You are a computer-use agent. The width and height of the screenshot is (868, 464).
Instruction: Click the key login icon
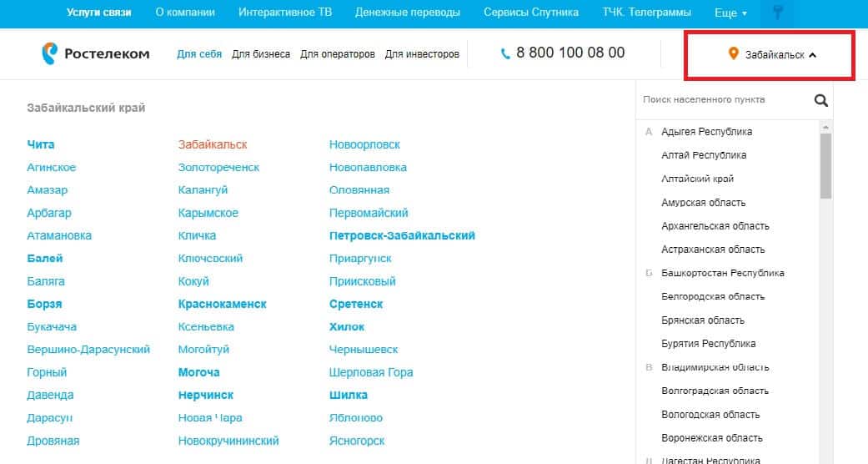(778, 13)
